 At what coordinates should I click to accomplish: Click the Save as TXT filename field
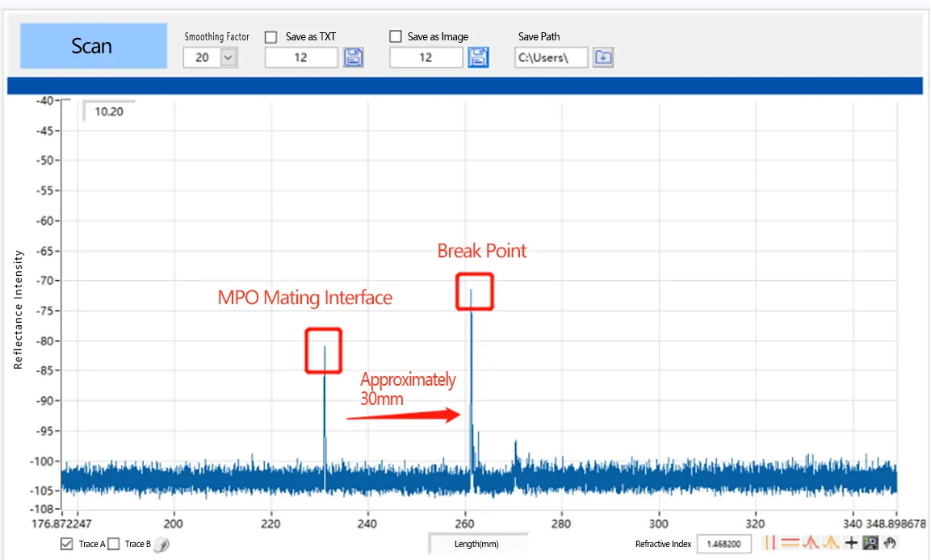(x=301, y=57)
